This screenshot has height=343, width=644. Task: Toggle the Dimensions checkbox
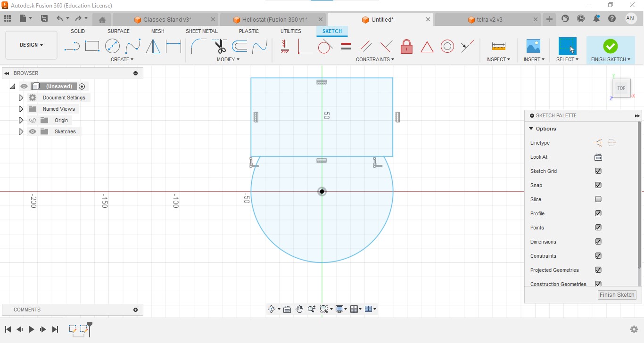click(598, 242)
